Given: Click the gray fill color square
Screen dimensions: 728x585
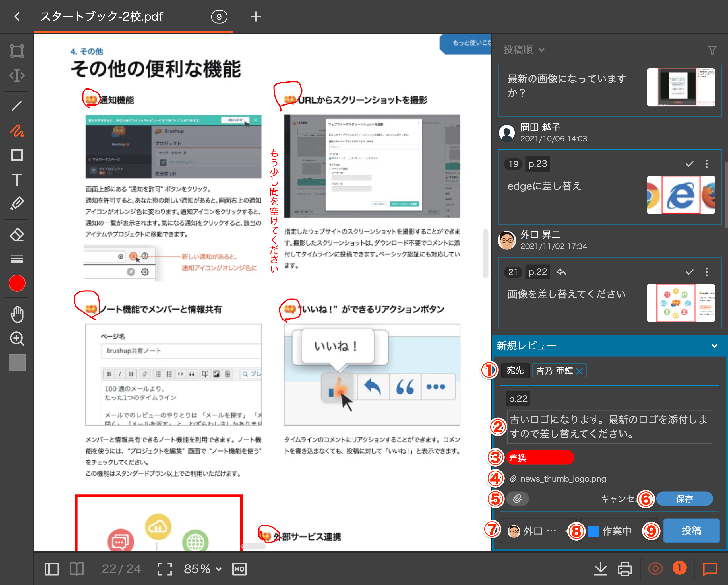Looking at the screenshot, I should (x=17, y=363).
